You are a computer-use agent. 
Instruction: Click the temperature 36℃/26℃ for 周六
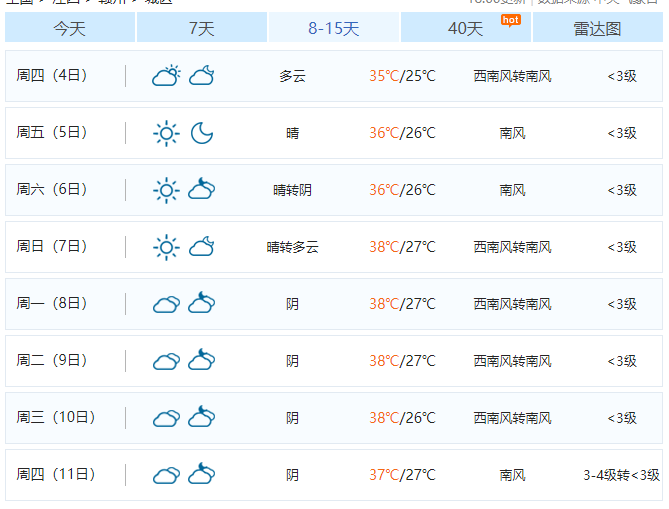(402, 190)
